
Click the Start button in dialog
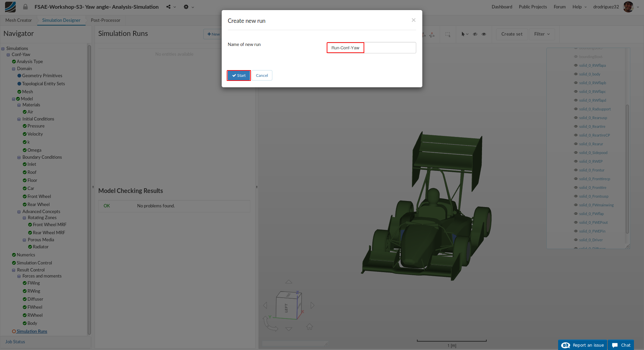point(239,76)
